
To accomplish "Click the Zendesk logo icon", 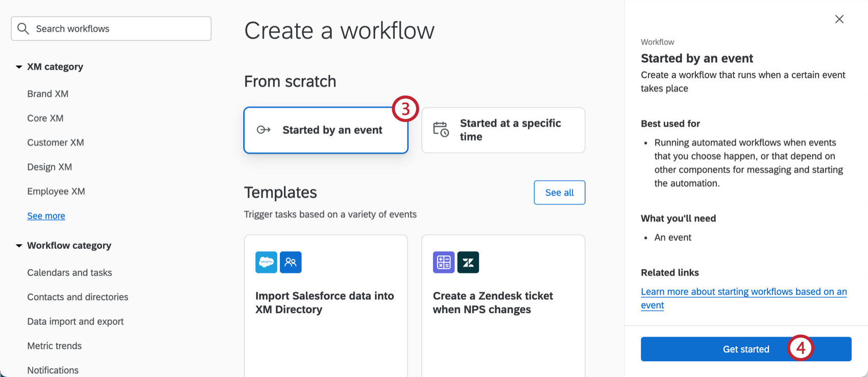I will pos(468,262).
